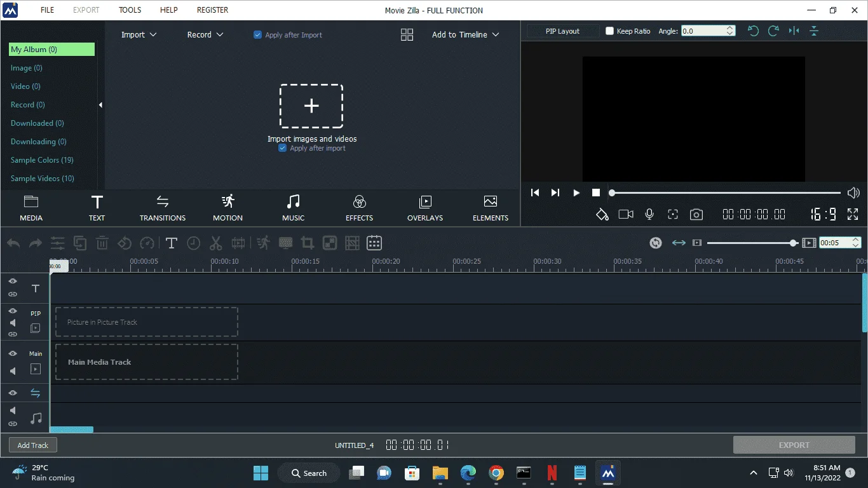
Task: Expand the Import dropdown
Action: pyautogui.click(x=139, y=35)
